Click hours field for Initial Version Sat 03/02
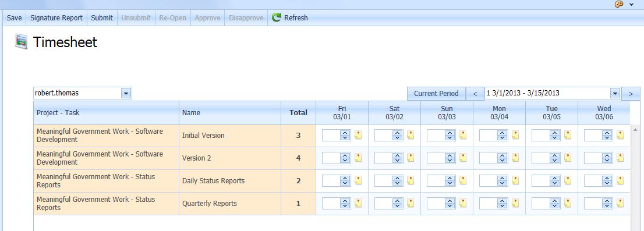Screen dimensions: 644x231 383,135
